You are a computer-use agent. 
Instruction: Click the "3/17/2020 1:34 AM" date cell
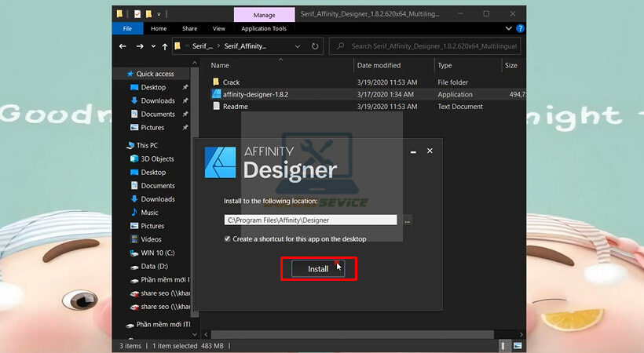tap(386, 94)
